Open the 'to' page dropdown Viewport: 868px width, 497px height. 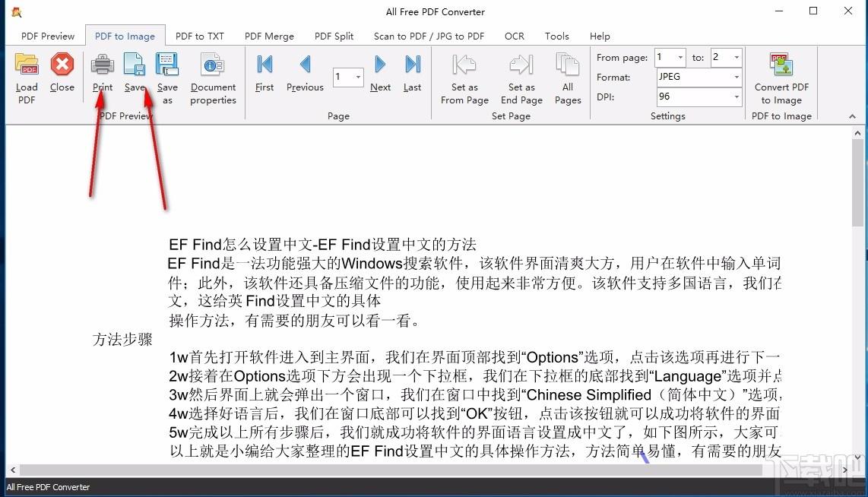click(737, 57)
